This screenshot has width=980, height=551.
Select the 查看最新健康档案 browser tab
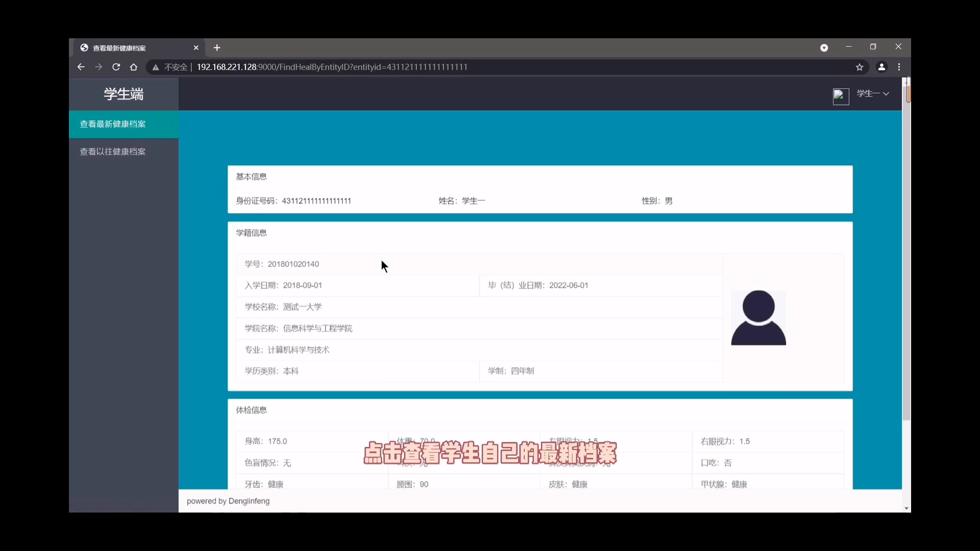pyautogui.click(x=138, y=47)
